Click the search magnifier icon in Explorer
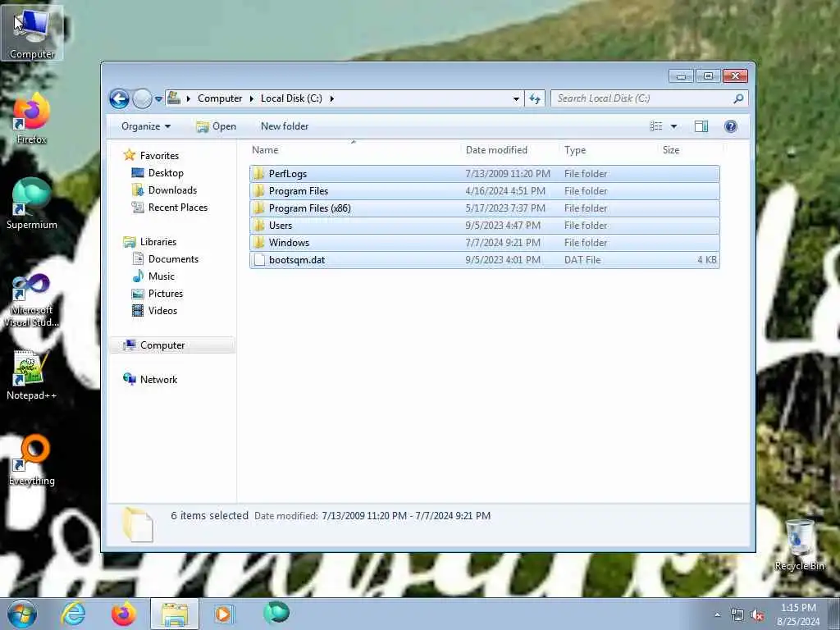 (738, 98)
